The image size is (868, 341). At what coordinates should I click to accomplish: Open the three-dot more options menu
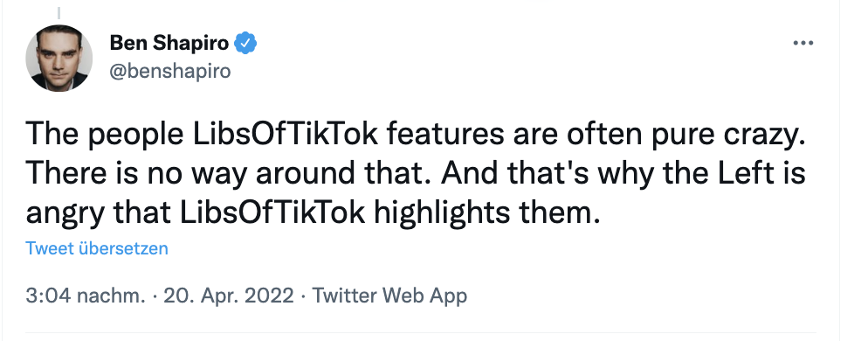pos(803,43)
